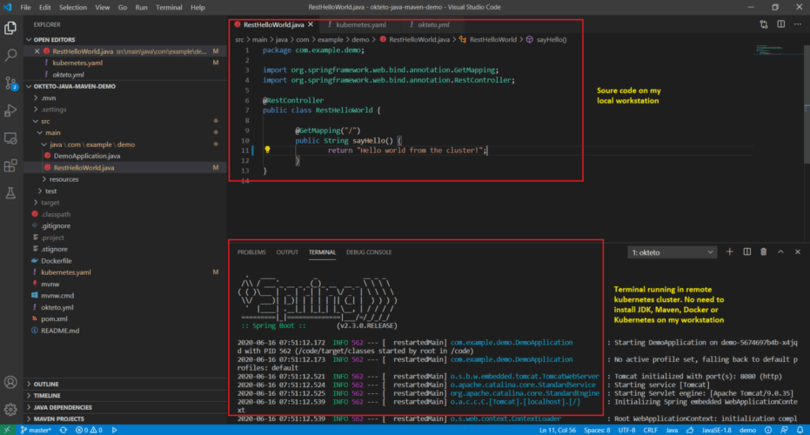Screen dimensions: 810x435
Task: Change encoding via UTF-8 status item
Action: tap(627, 430)
